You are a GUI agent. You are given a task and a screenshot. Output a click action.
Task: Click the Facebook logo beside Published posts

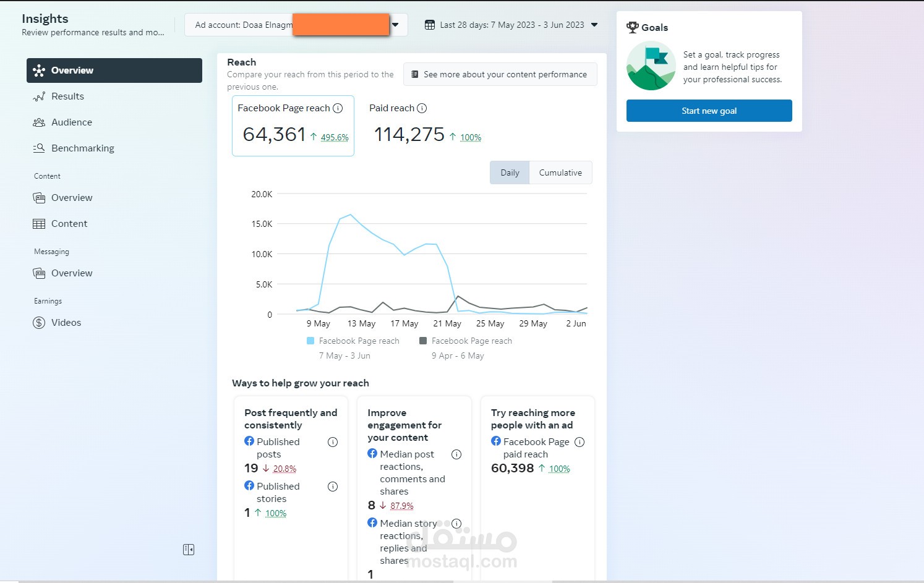click(x=249, y=441)
